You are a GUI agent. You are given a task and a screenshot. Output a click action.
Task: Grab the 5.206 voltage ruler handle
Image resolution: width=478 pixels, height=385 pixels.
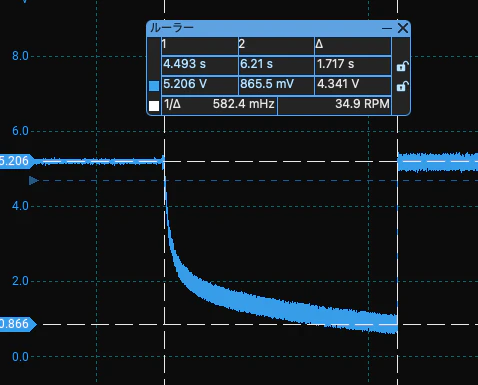17,161
